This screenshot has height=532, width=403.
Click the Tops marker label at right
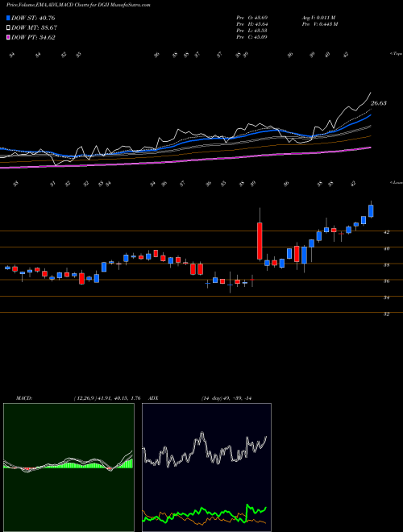(397, 54)
